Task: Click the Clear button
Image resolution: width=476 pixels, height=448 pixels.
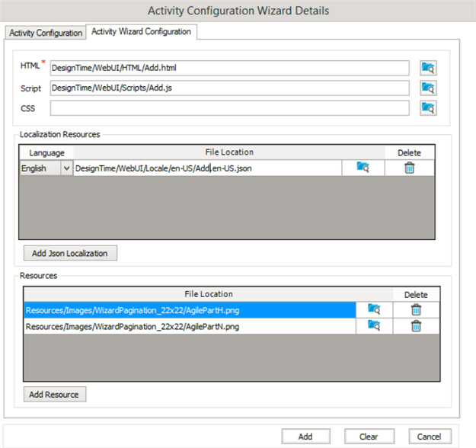Action: (369, 437)
